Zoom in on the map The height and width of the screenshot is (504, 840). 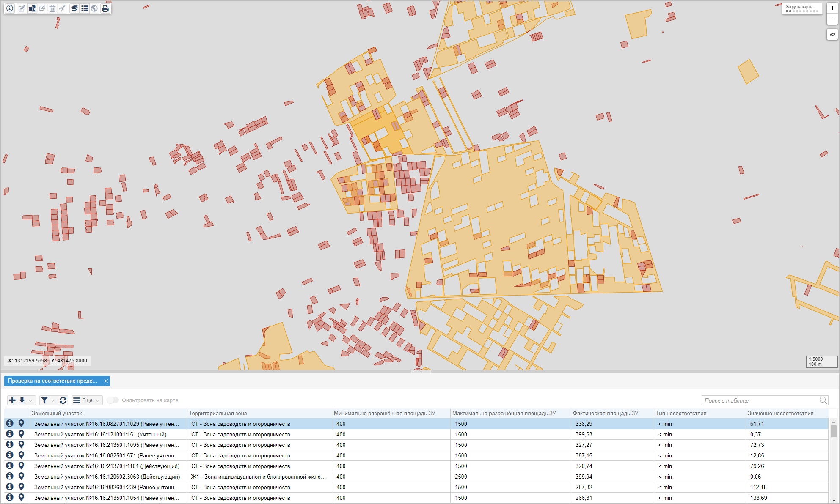832,8
